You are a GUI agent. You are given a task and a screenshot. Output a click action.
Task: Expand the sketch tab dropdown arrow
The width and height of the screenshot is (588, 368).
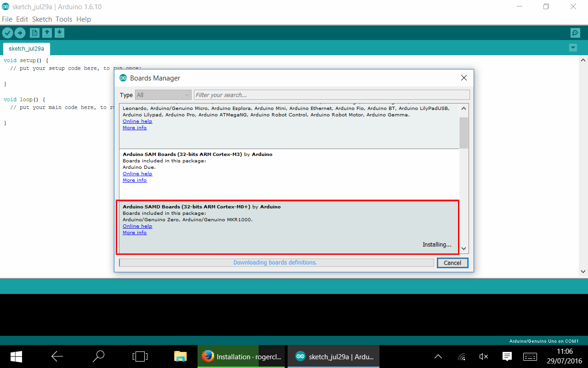pyautogui.click(x=573, y=48)
